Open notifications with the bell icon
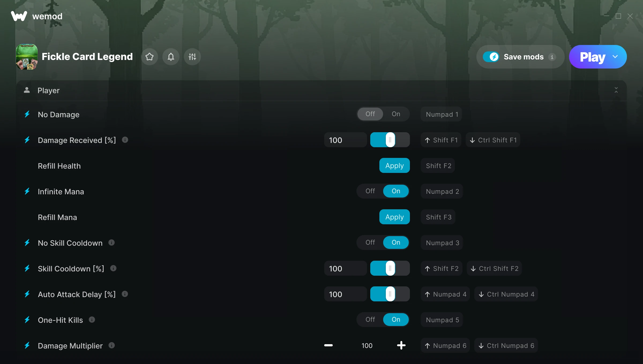 tap(171, 57)
